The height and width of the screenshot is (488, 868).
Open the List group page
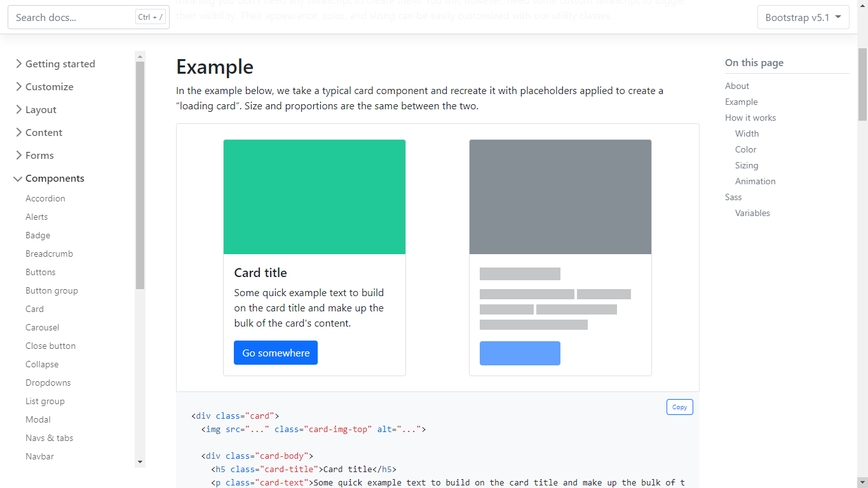(44, 401)
